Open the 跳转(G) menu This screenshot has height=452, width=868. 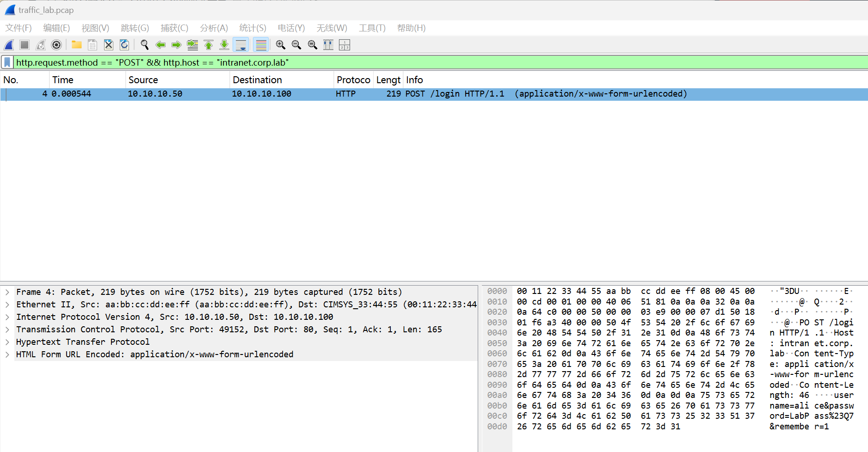[x=135, y=28]
